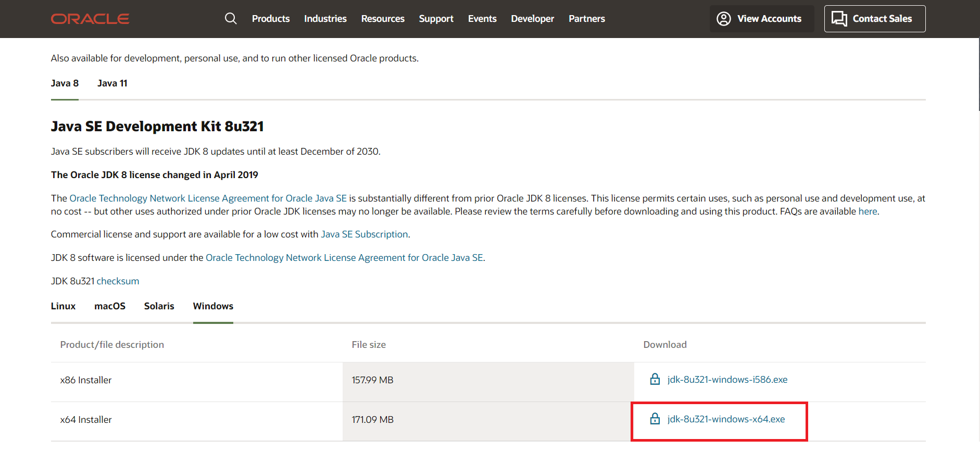Click the page's vertical scrollbar
Viewport: 980px width, 451px height.
(978, 74)
